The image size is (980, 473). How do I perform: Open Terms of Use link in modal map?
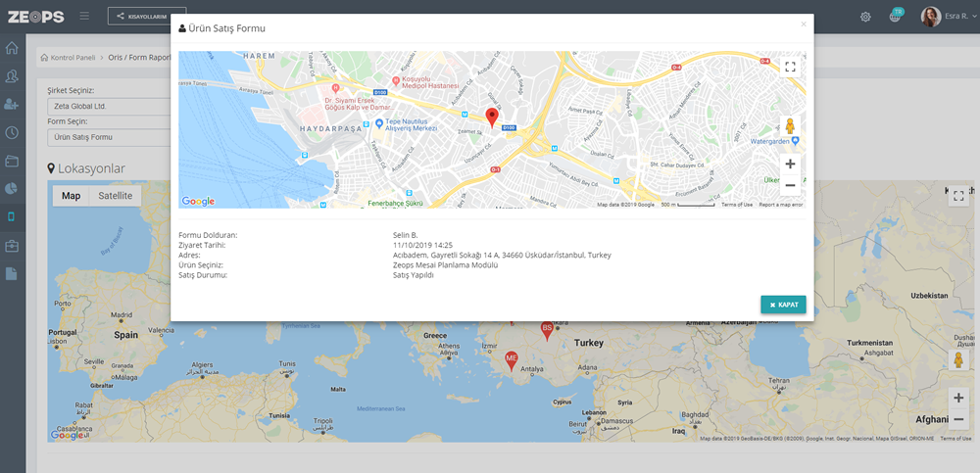click(x=737, y=205)
